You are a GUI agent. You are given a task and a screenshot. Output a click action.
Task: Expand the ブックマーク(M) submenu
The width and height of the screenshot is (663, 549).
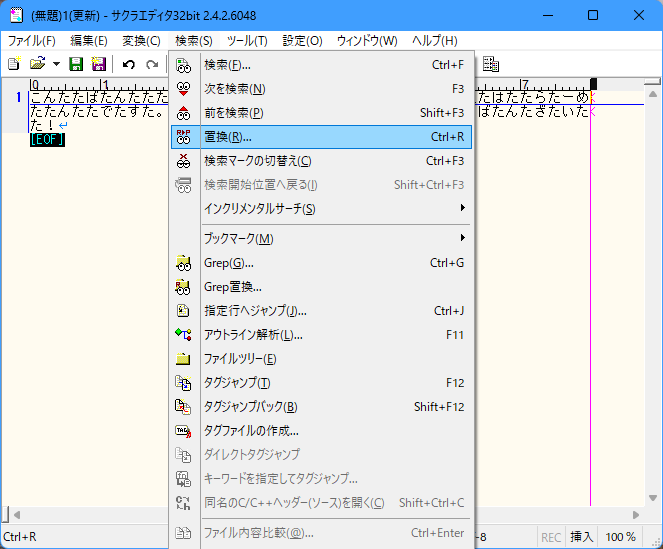[x=321, y=239]
